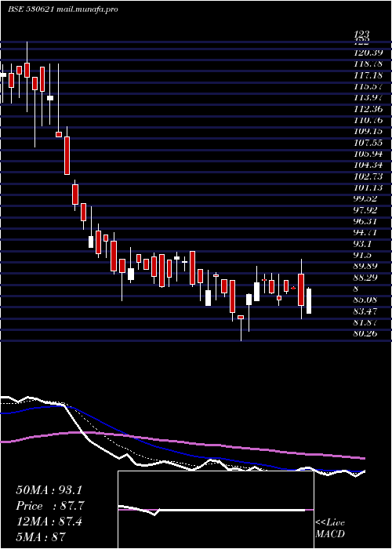
Task: Click the last white candlestick on the right
Action: 309,300
